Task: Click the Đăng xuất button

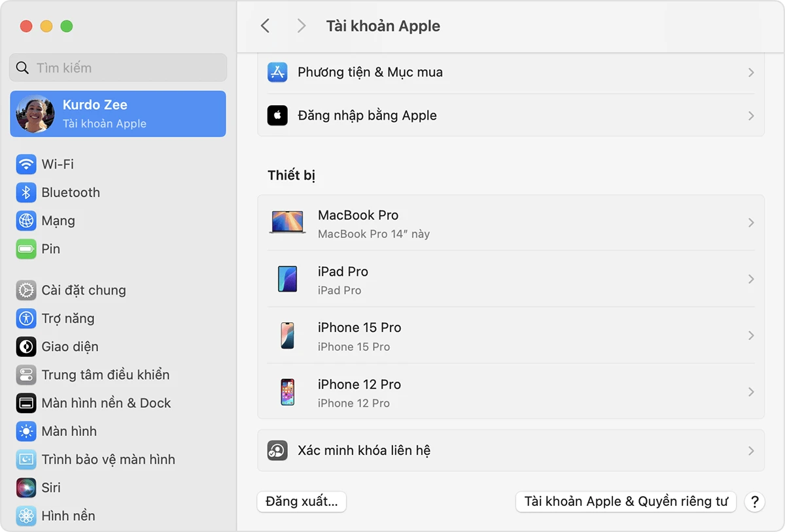Action: [302, 501]
